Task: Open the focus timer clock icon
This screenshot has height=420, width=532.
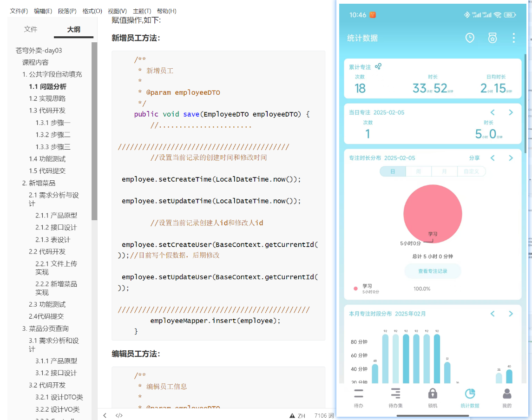Action: click(x=470, y=38)
